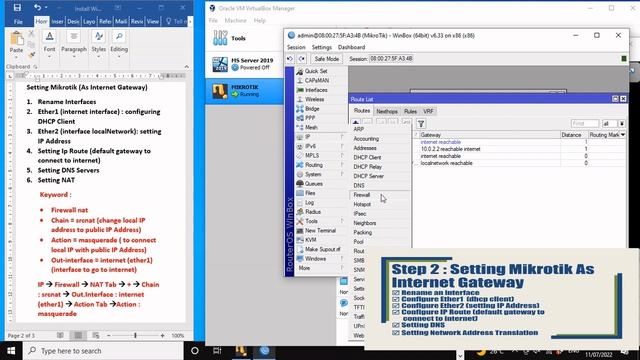Open the File tab in Word
Screen dimensions: 640x360
click(x=18, y=22)
